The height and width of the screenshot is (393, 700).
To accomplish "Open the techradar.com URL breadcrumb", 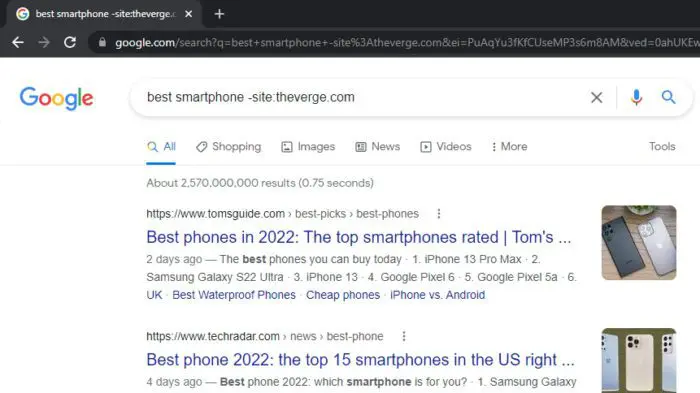I will (265, 336).
